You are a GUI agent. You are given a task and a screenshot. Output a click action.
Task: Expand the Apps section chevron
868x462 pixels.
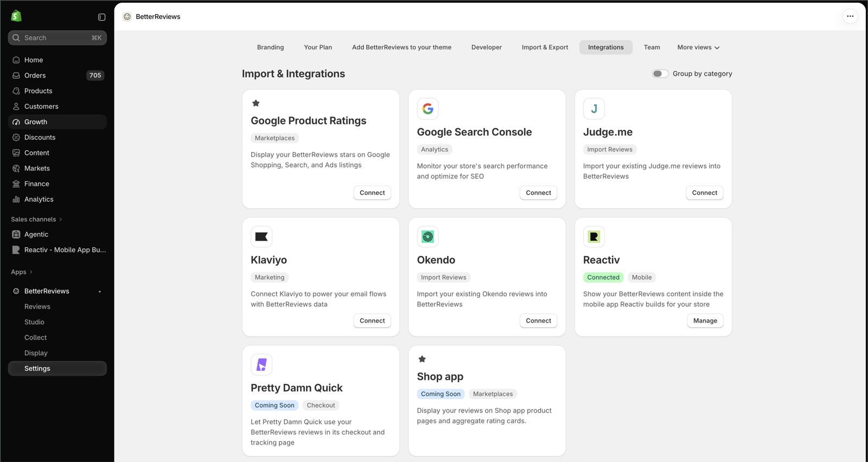pyautogui.click(x=31, y=272)
